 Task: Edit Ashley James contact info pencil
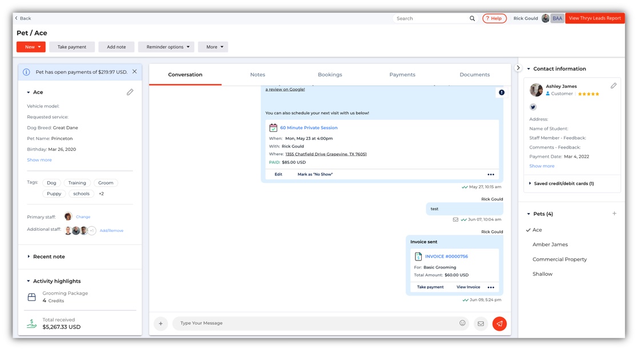click(613, 86)
